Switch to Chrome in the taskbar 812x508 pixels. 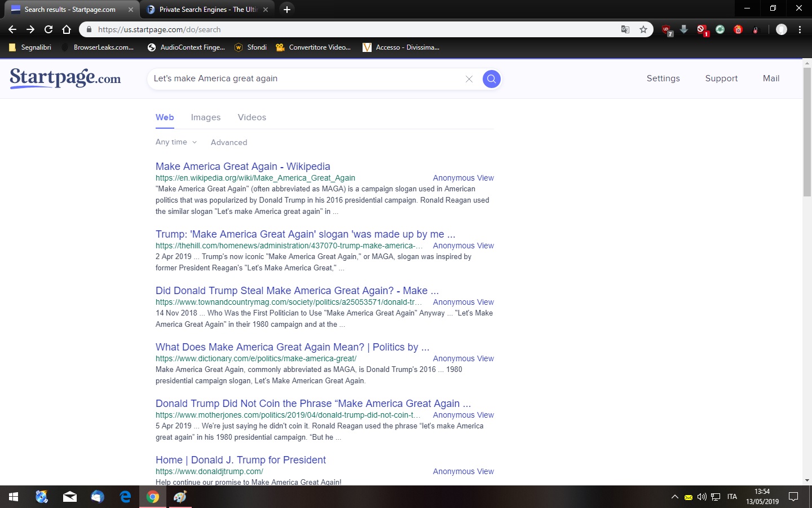coord(153,497)
